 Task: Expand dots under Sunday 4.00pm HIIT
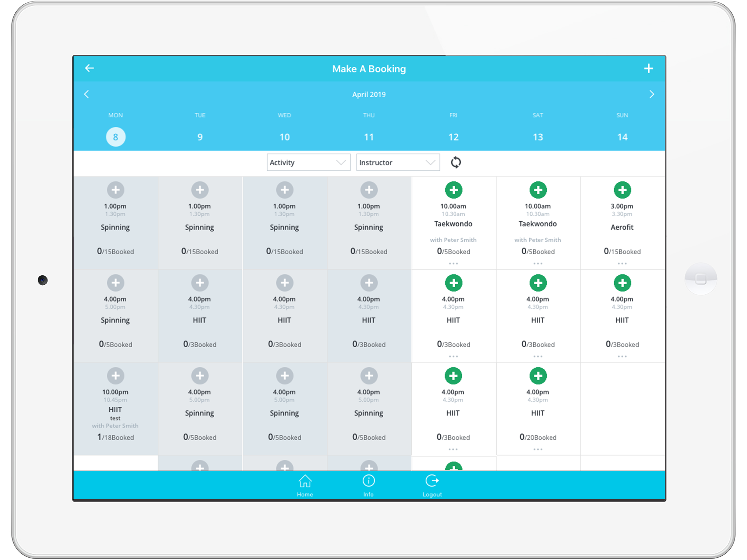pos(622,356)
